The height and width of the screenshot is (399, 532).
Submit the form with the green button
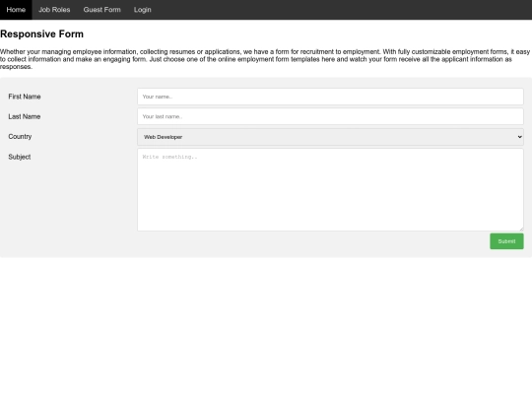pyautogui.click(x=506, y=241)
